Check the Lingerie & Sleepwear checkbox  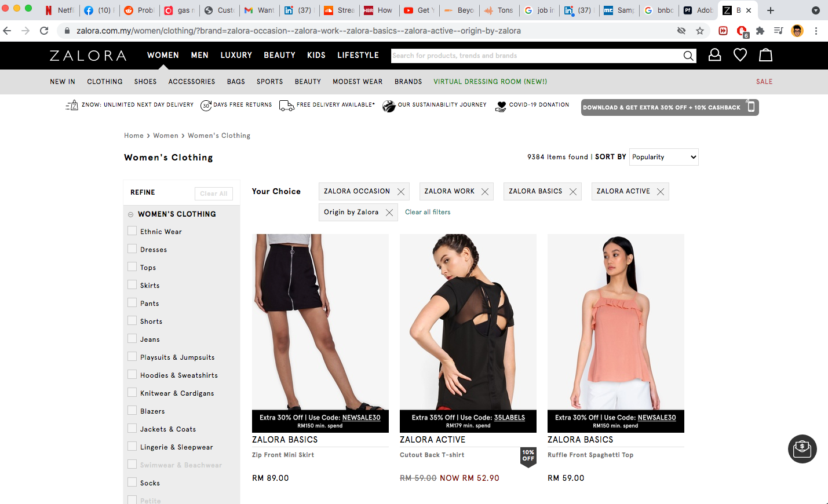coord(132,446)
